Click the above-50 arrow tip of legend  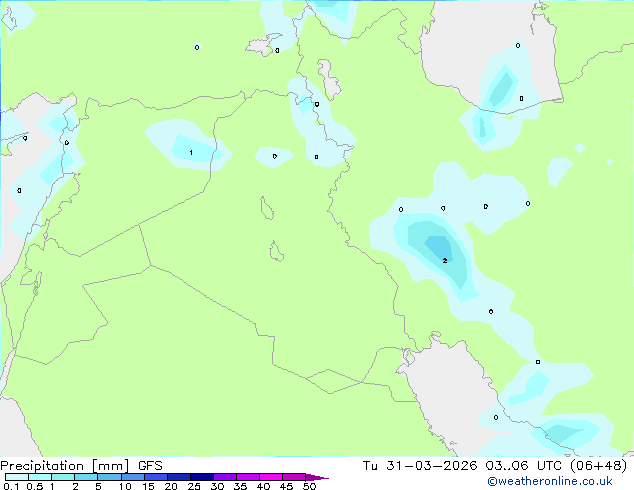[x=317, y=477]
